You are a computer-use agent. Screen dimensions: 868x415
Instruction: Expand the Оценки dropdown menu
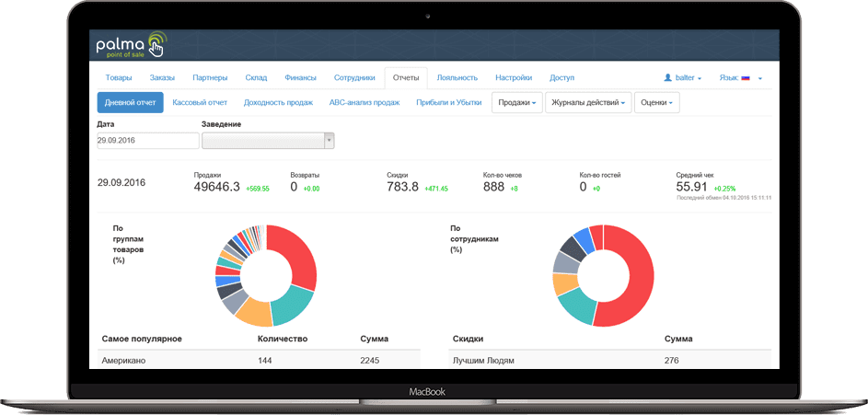(656, 103)
